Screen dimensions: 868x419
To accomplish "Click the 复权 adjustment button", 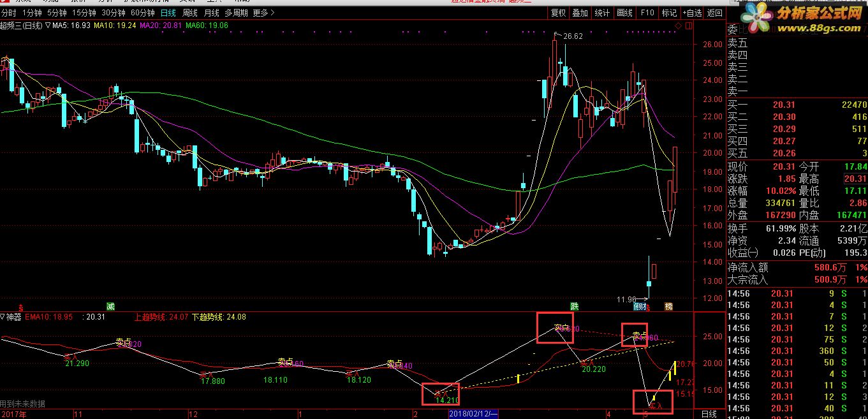I will [x=559, y=13].
